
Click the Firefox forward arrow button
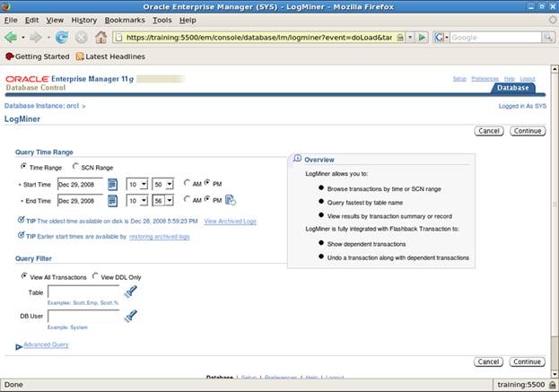pyautogui.click(x=36, y=37)
